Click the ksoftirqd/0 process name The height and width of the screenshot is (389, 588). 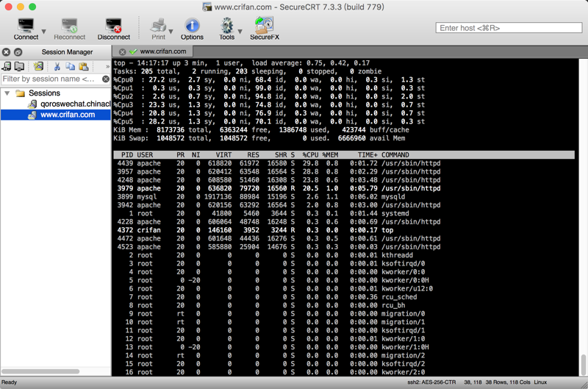[403, 264]
